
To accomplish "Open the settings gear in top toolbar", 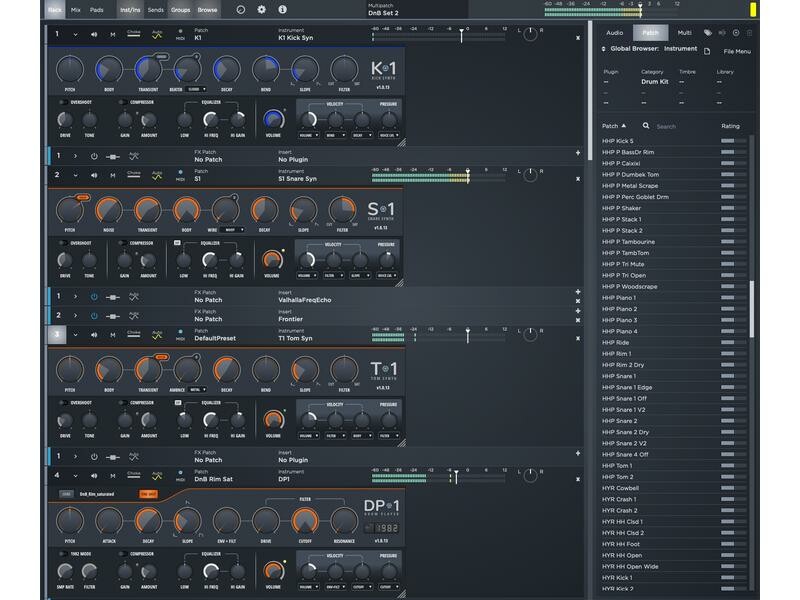I will tap(262, 9).
